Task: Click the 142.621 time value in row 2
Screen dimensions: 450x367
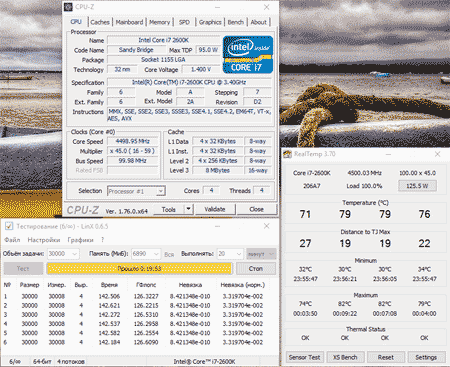Action: 109,306
